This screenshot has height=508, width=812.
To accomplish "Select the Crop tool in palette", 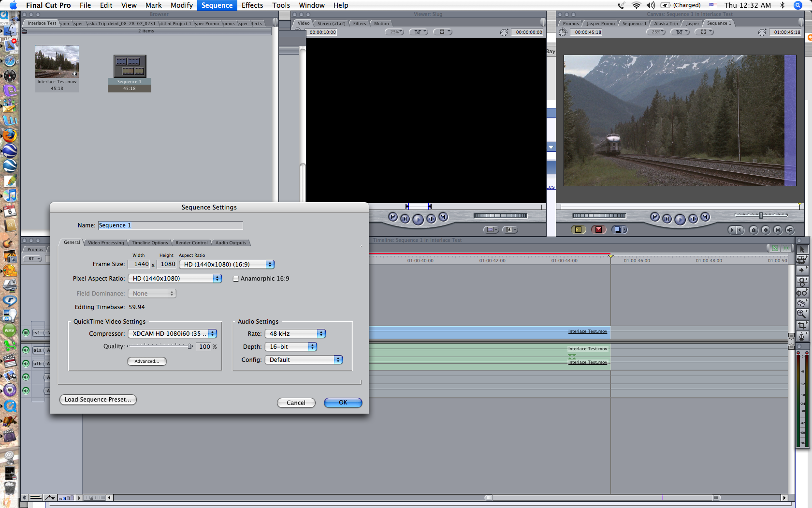I will point(802,326).
